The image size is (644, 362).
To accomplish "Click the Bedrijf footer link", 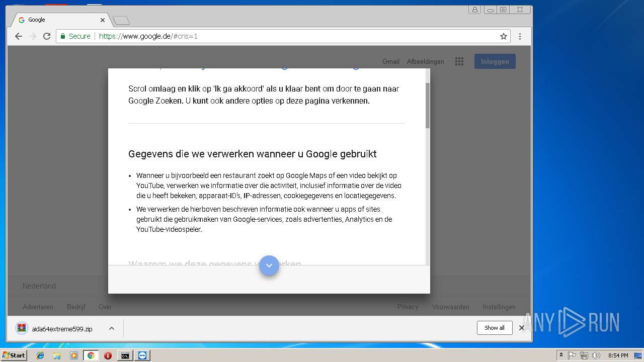I will 76,307.
